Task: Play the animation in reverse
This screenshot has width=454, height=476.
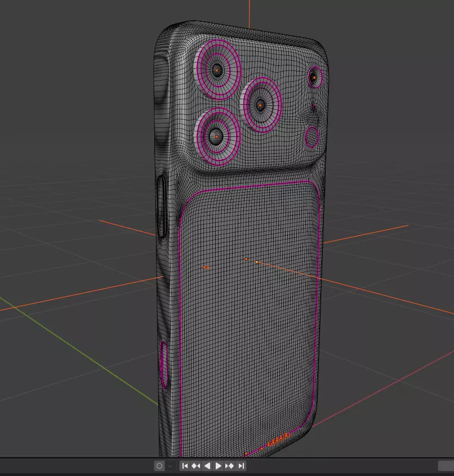Action: pos(207,466)
